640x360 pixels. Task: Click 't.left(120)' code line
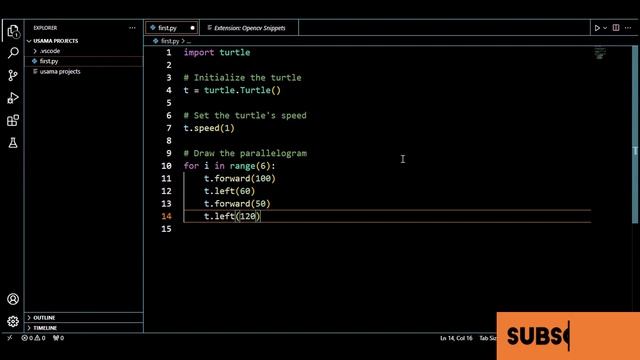tap(232, 216)
